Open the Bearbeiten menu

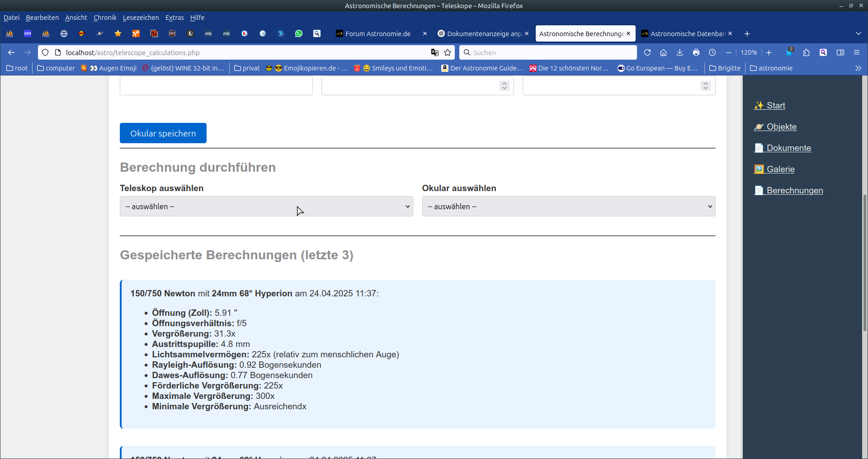42,18
